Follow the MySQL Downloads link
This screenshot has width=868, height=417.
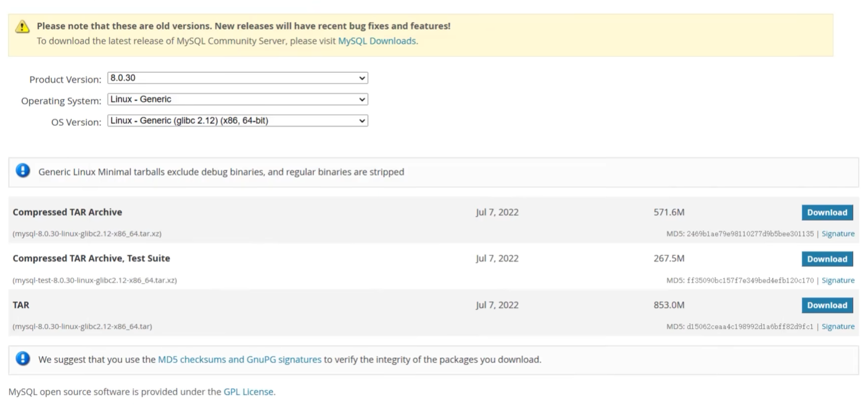pyautogui.click(x=377, y=41)
